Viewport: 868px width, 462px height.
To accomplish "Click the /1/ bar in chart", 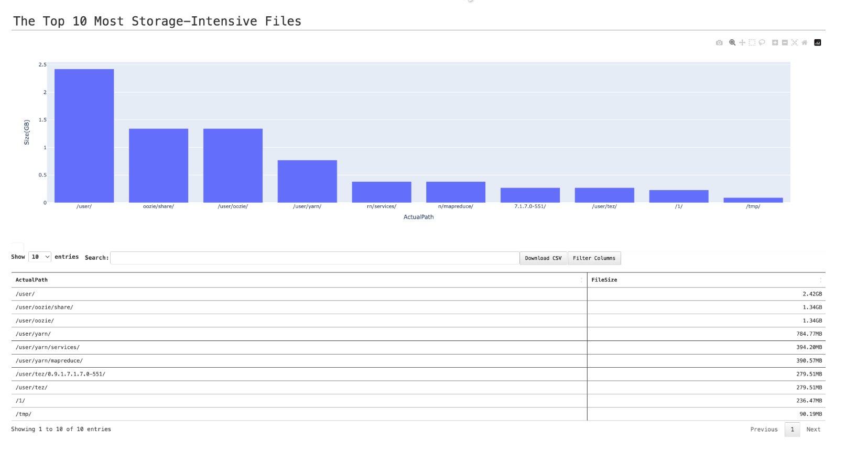I will [679, 196].
